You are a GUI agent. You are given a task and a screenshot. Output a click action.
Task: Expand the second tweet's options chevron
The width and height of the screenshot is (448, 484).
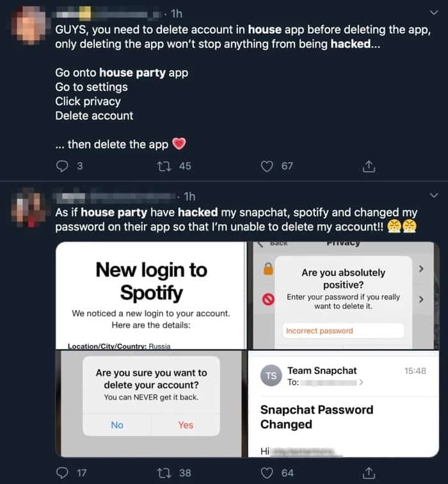click(434, 195)
